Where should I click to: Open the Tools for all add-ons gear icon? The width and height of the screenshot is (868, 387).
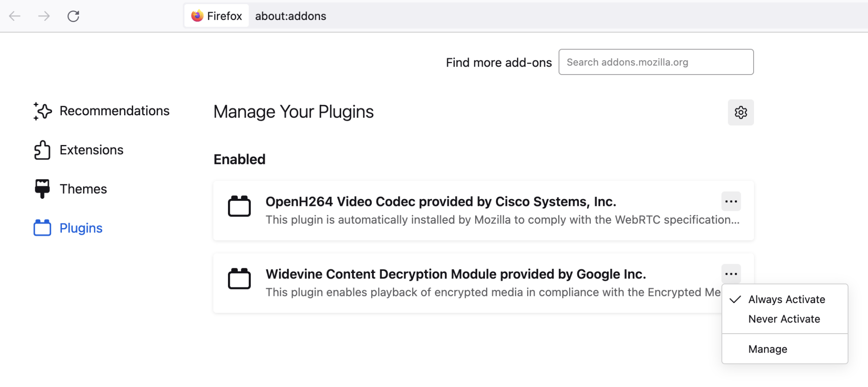pyautogui.click(x=740, y=112)
